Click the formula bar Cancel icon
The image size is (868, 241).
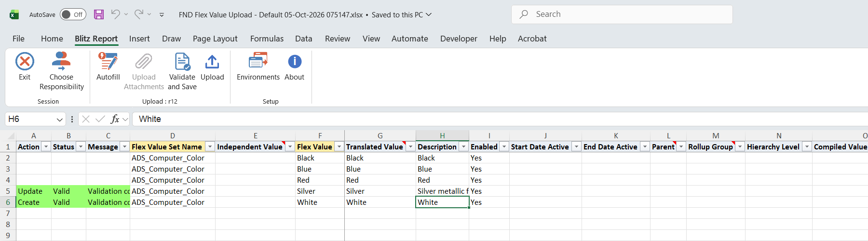click(x=86, y=119)
